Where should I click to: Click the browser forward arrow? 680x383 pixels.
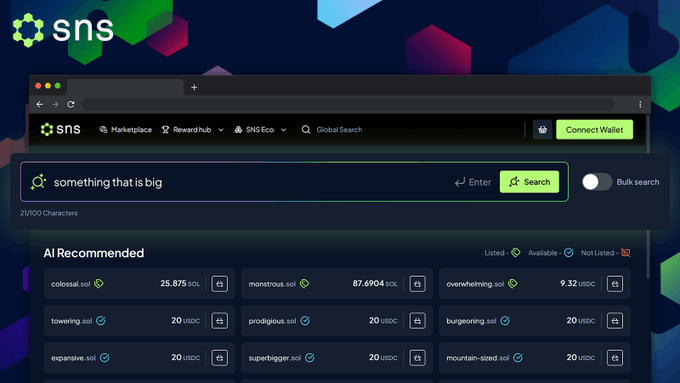pos(55,105)
